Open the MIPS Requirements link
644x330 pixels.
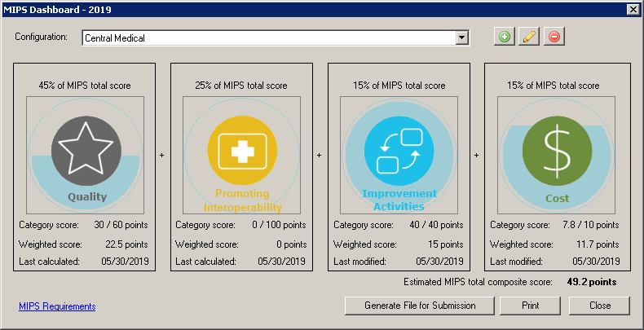point(57,306)
